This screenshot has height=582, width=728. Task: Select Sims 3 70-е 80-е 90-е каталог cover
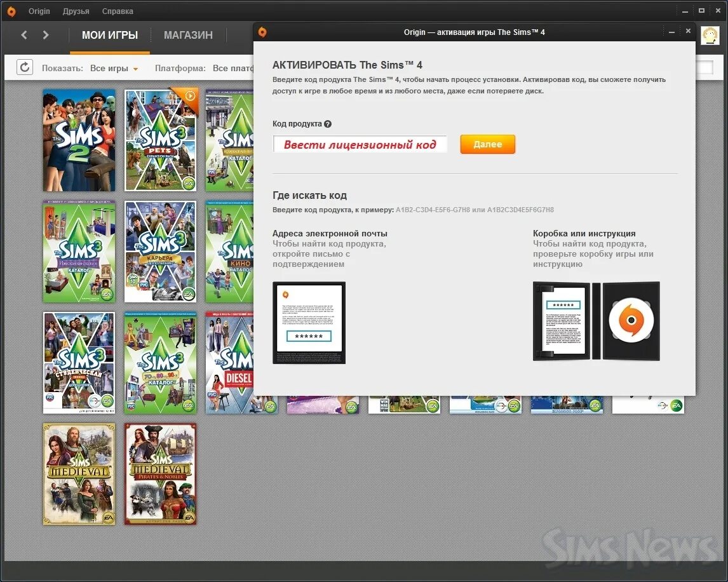(x=160, y=363)
